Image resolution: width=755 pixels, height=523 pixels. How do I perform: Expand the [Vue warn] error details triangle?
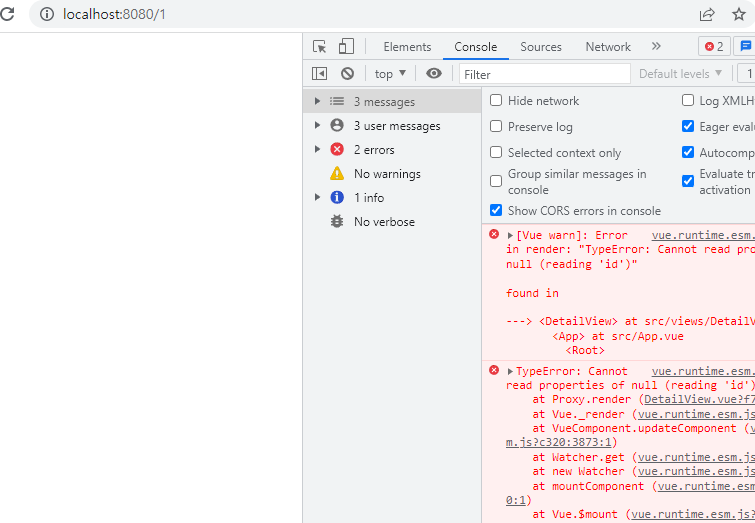510,235
